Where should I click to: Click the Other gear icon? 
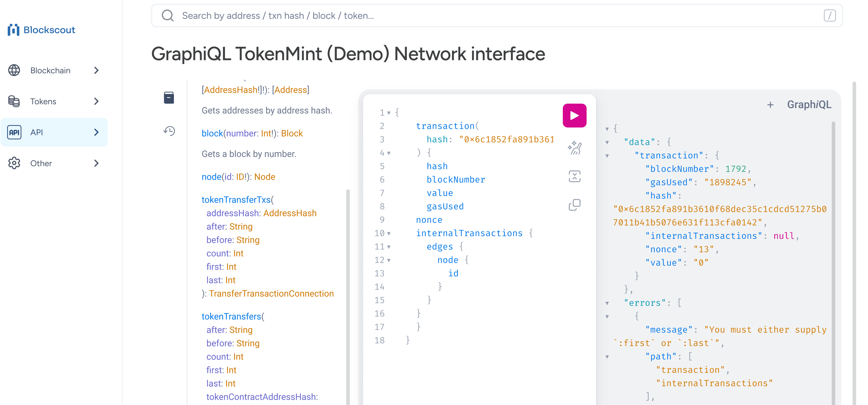tap(14, 163)
